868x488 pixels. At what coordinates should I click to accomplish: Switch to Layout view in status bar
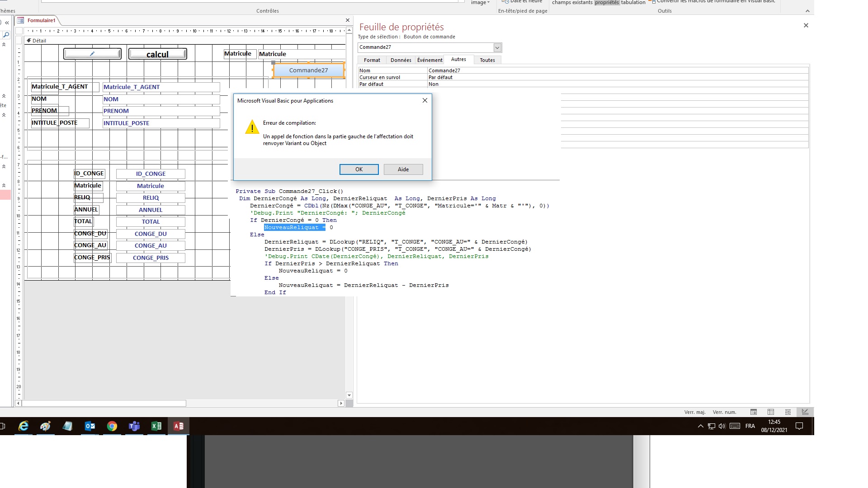(x=788, y=412)
